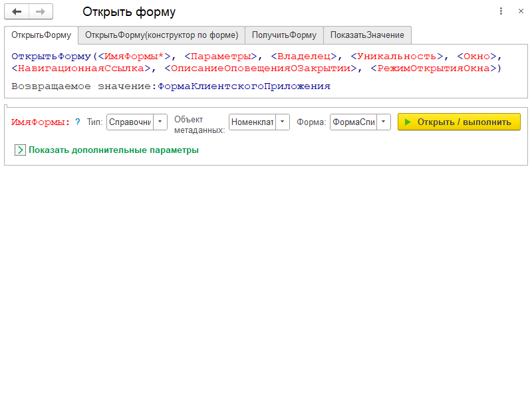Click the <ИмяФормы*> parameter in syntax
This screenshot has width=532, height=399.
click(x=134, y=57)
